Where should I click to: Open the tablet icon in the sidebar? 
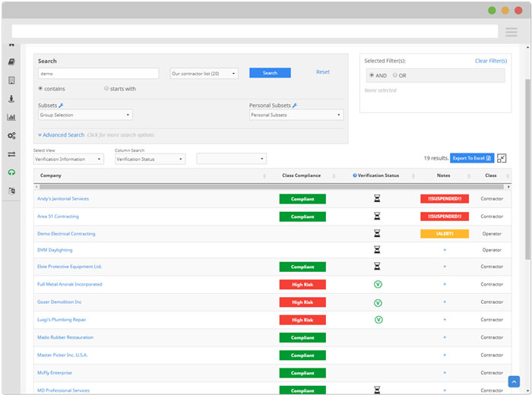tap(11, 81)
